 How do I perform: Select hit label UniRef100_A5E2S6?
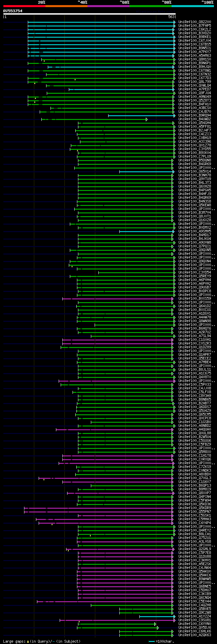point(195,564)
